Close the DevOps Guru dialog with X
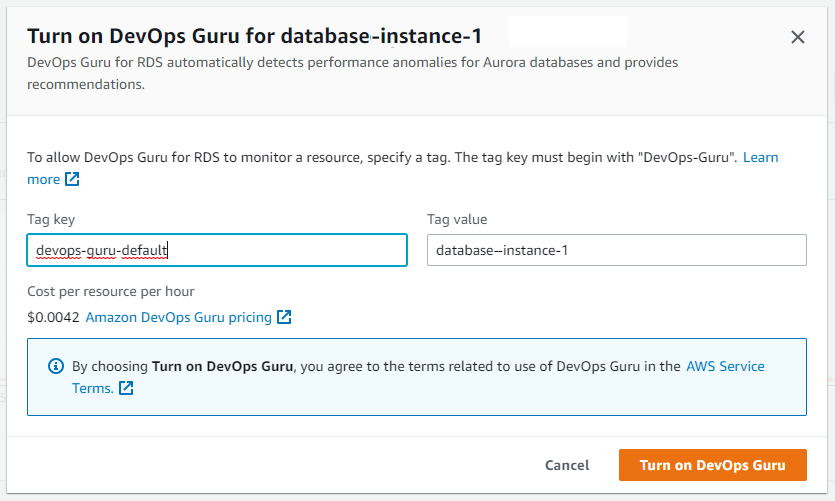The width and height of the screenshot is (835, 501). pos(797,38)
